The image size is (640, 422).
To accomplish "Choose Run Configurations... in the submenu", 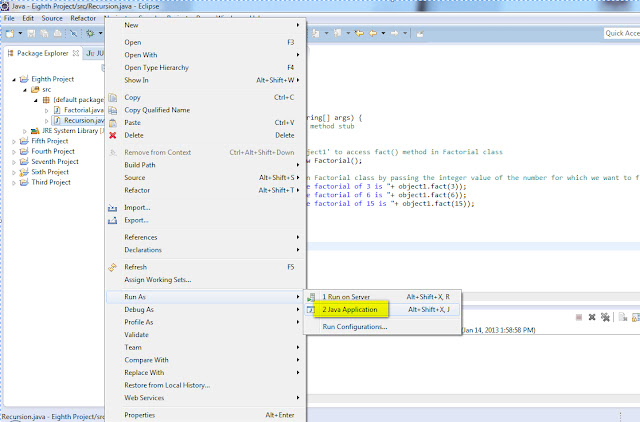I will 383,327.
